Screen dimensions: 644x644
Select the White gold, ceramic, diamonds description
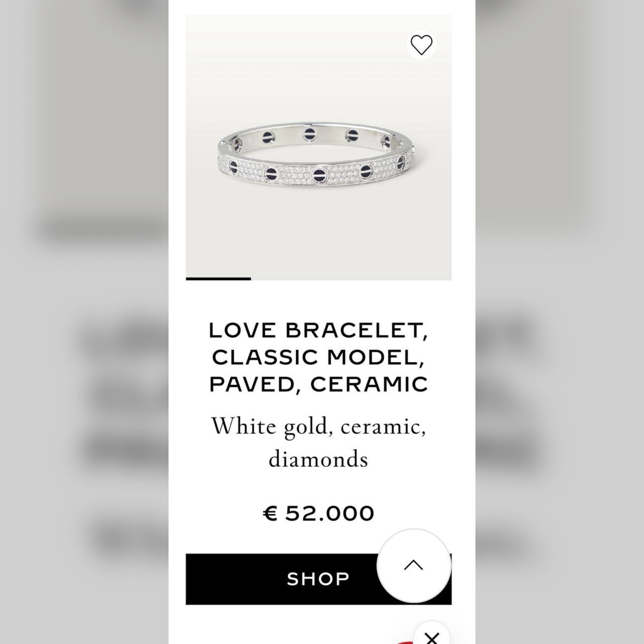(x=318, y=442)
